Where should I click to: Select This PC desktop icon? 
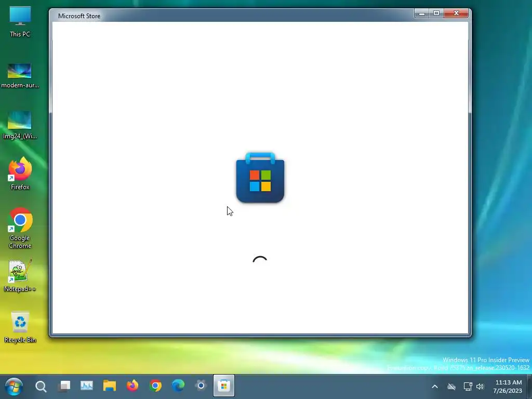(20, 22)
